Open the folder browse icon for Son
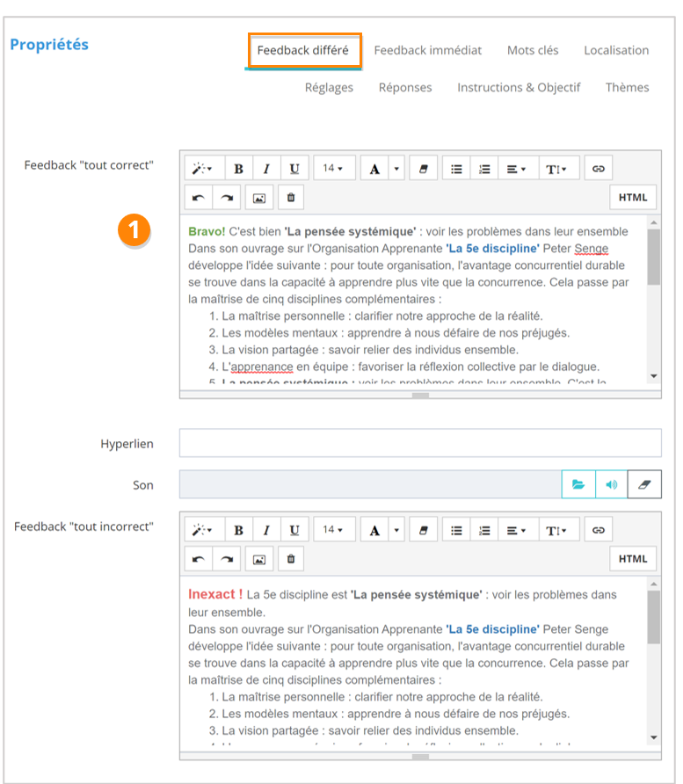 point(578,484)
